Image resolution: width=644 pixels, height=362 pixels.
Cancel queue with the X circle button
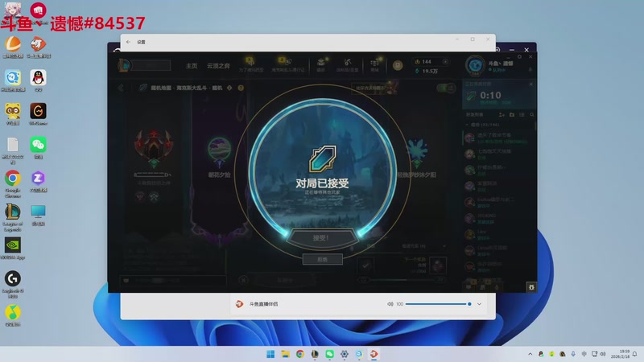(x=243, y=280)
